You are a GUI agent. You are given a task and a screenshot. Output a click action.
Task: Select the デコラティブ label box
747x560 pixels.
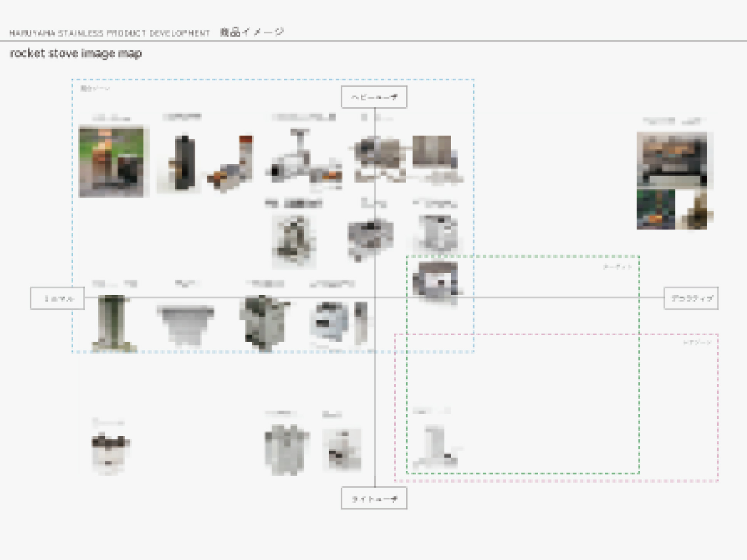691,298
